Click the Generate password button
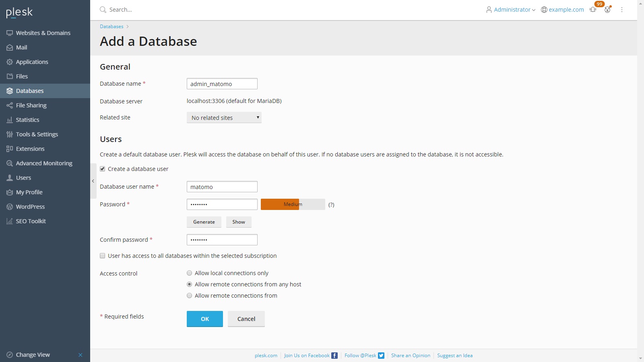Screen dimensions: 644x362 click(204, 222)
